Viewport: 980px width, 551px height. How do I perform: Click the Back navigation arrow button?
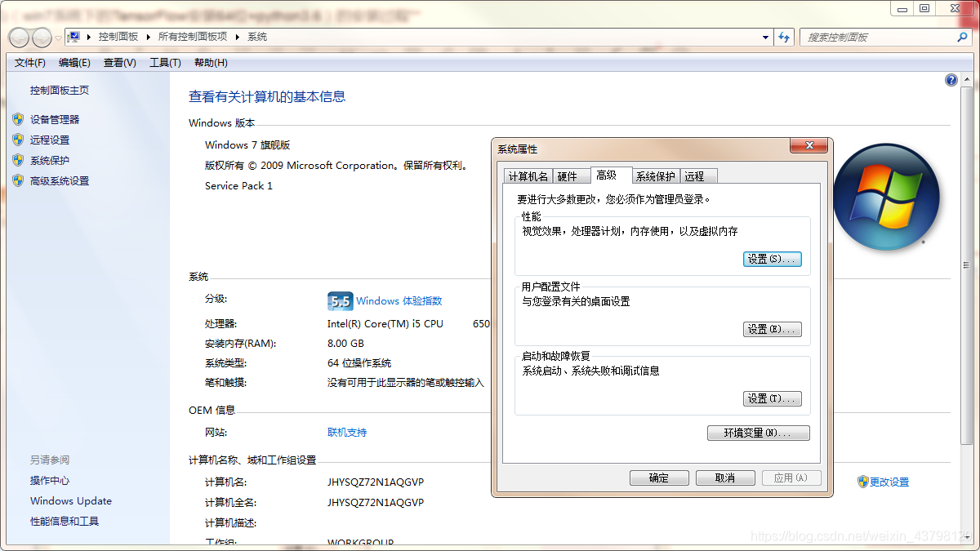click(20, 38)
